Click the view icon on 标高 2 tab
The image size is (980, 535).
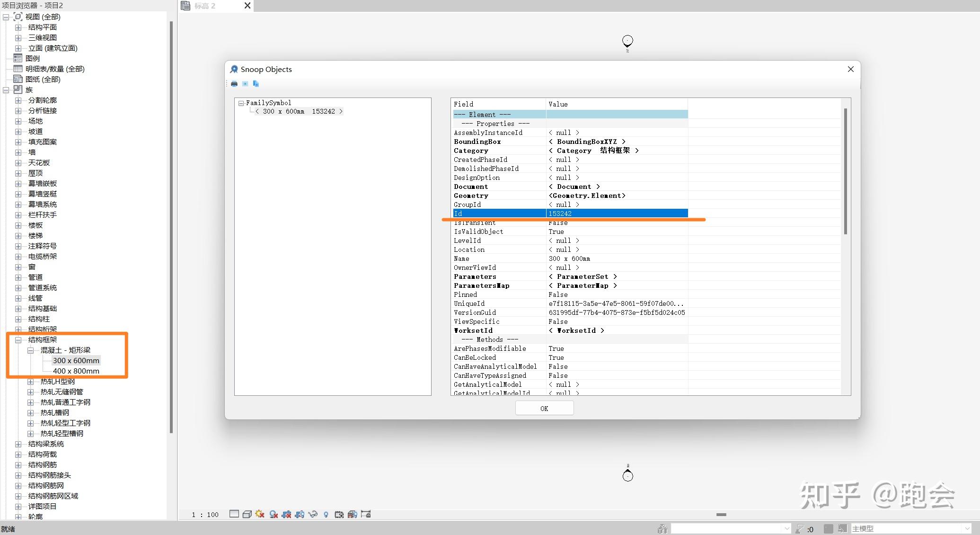(185, 6)
